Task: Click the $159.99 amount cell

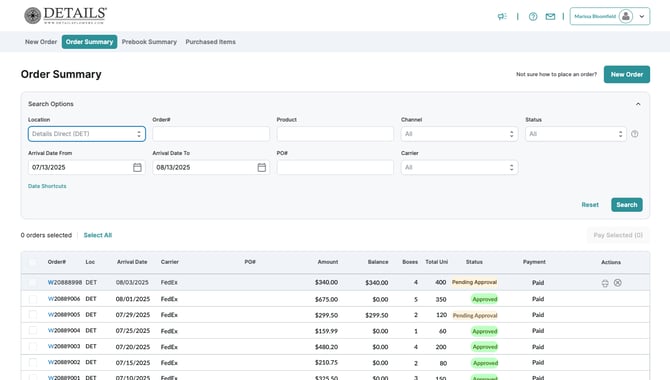Action: [326, 331]
